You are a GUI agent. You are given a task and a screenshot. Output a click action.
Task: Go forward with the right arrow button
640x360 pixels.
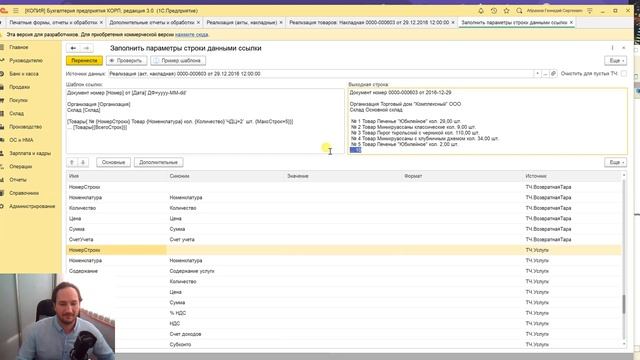pyautogui.click(x=86, y=48)
